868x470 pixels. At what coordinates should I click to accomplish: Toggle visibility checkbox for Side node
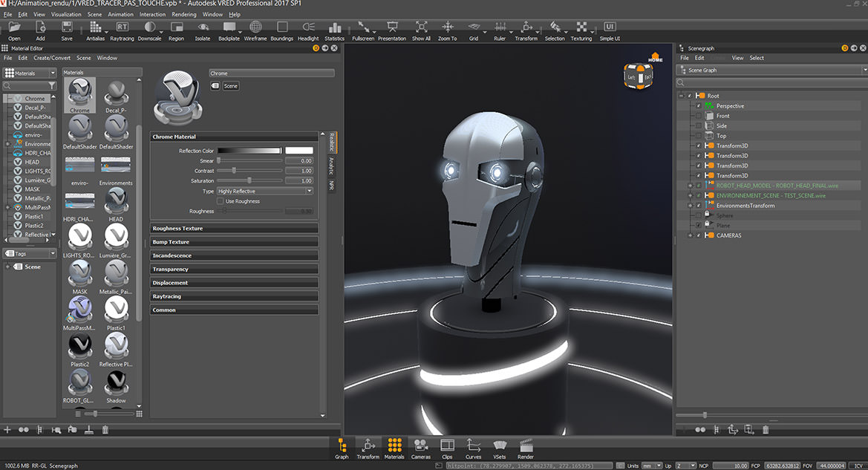699,125
